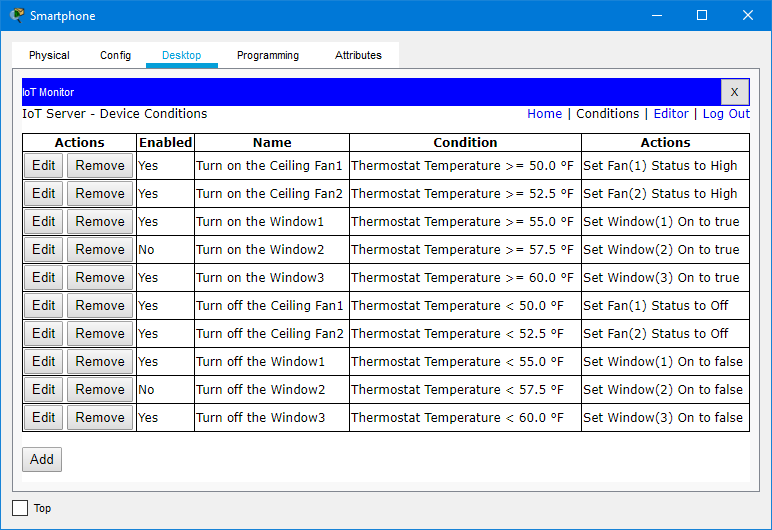Edit the Turn on the Ceiling Fan1 rule
Image resolution: width=772 pixels, height=530 pixels.
[x=44, y=166]
